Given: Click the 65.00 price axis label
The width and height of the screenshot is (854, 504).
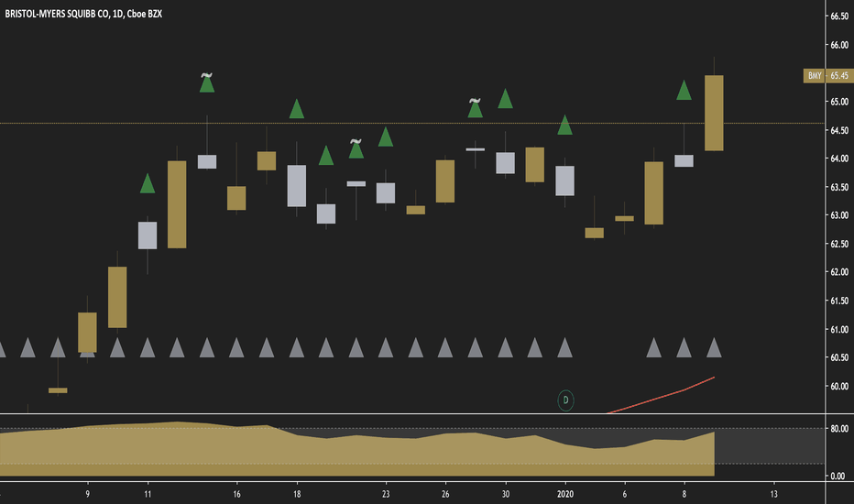Looking at the screenshot, I should coord(839,102).
